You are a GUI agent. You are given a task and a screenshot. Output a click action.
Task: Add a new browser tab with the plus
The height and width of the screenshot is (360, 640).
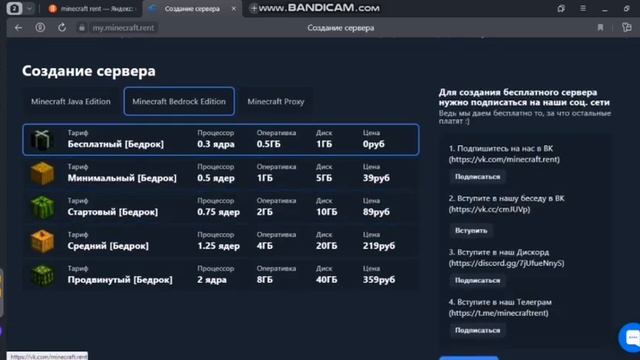click(253, 8)
